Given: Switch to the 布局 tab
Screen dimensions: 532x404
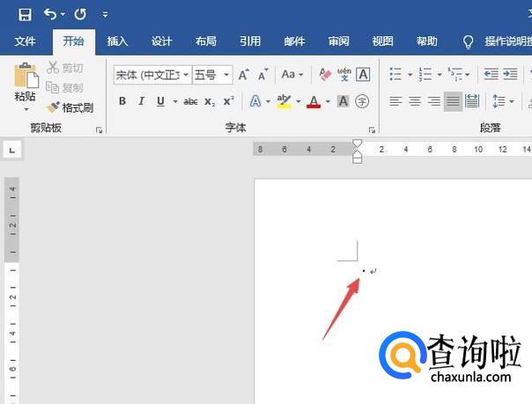Looking at the screenshot, I should click(x=205, y=41).
